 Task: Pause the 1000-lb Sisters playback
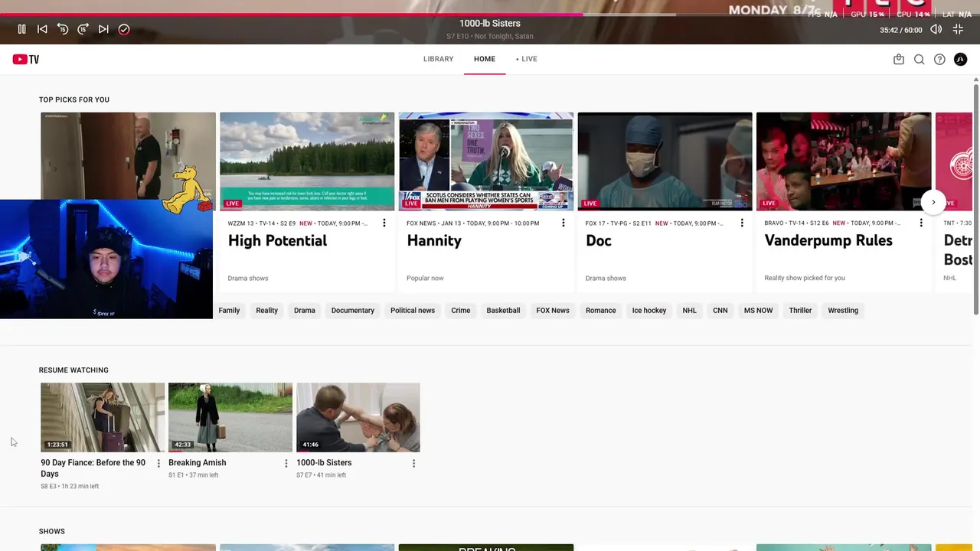tap(21, 29)
